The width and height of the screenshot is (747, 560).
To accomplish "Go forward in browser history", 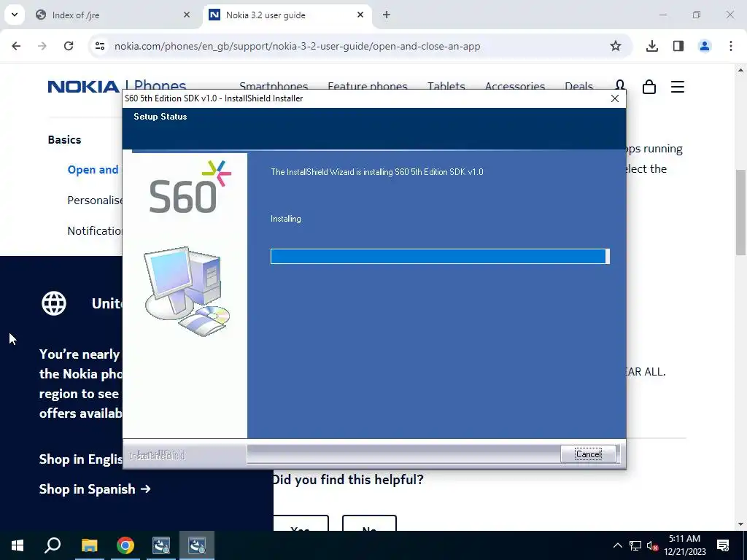I will coord(42,46).
